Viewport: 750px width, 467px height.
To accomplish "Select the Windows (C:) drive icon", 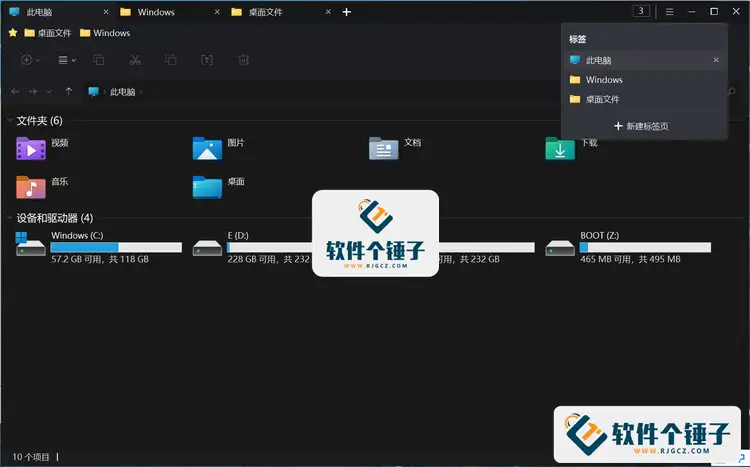I will (x=31, y=244).
